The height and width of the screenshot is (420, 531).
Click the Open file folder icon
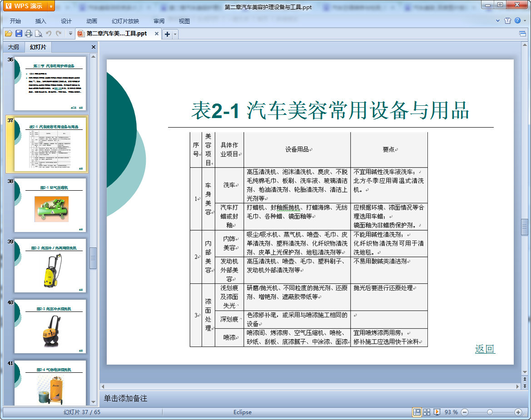click(9, 34)
